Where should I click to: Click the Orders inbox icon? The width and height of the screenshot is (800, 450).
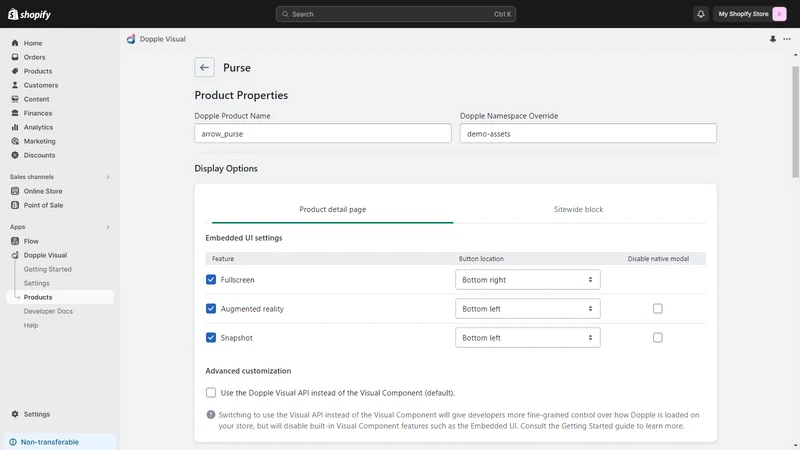[15, 57]
